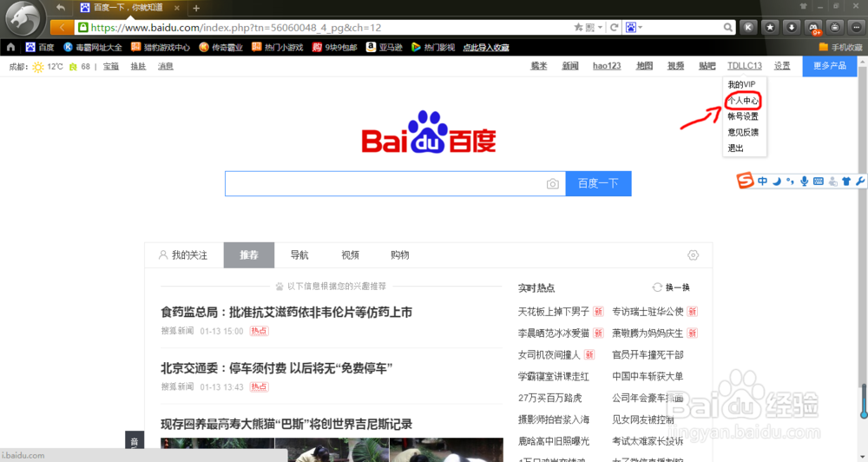Open the downloads toolbar button
This screenshot has width=868, height=462.
[792, 27]
